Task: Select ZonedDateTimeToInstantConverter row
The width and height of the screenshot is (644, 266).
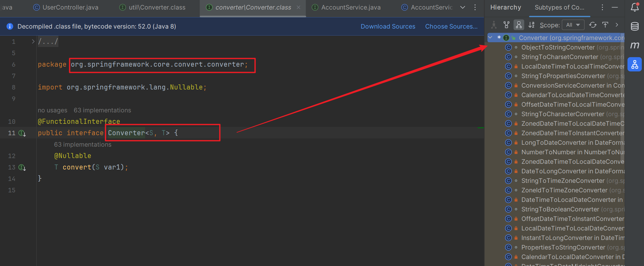Action: click(x=556, y=133)
